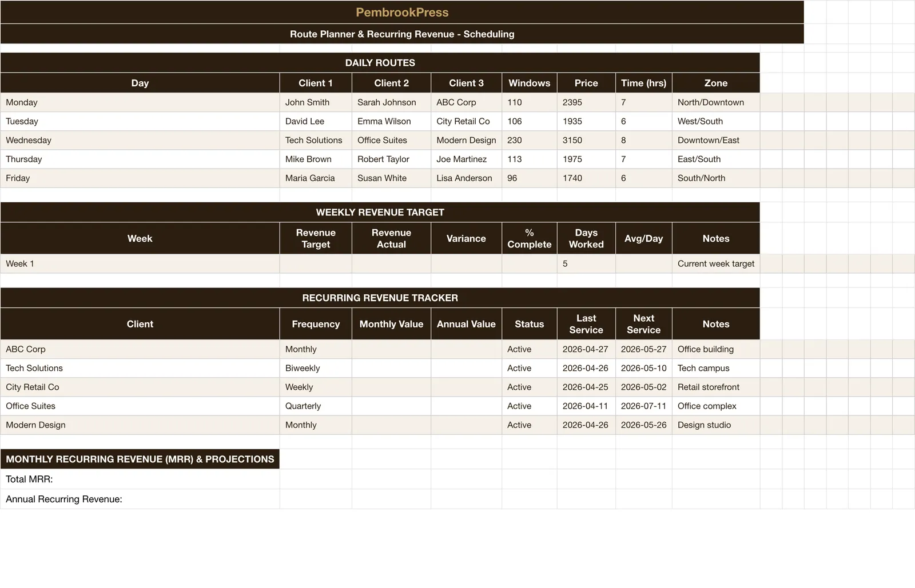Click the RECURRING REVENUE TRACKER section header
Screen dimensions: 915x588
click(380, 298)
